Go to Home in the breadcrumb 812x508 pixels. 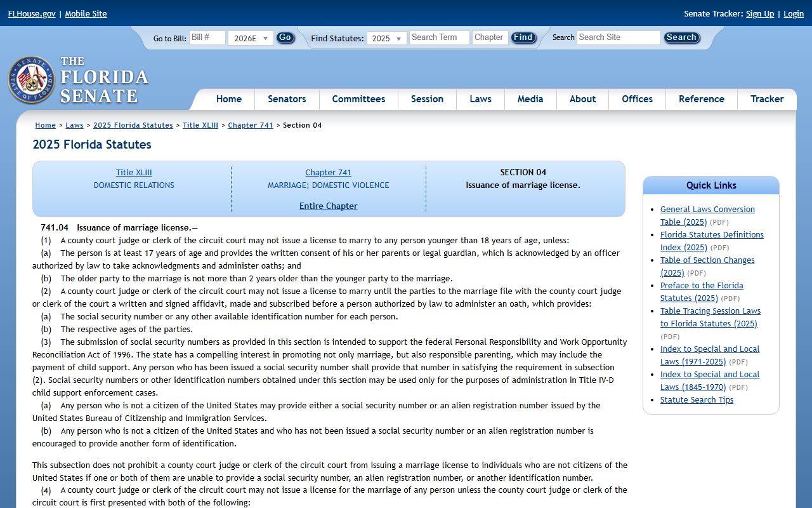coord(46,125)
